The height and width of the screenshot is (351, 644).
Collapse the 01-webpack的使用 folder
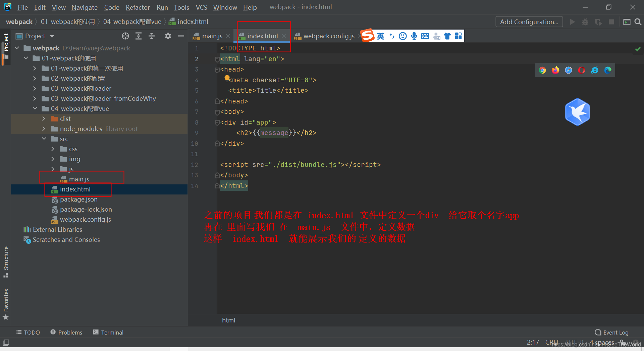point(26,58)
